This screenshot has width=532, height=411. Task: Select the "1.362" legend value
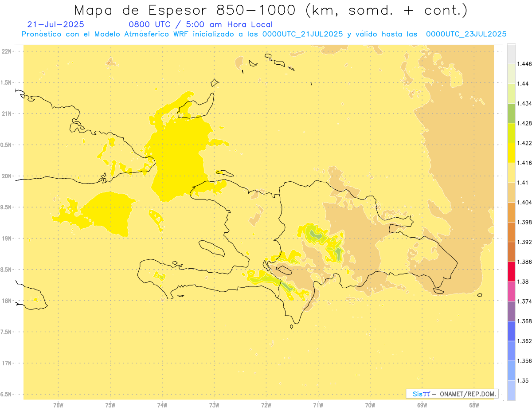click(524, 341)
